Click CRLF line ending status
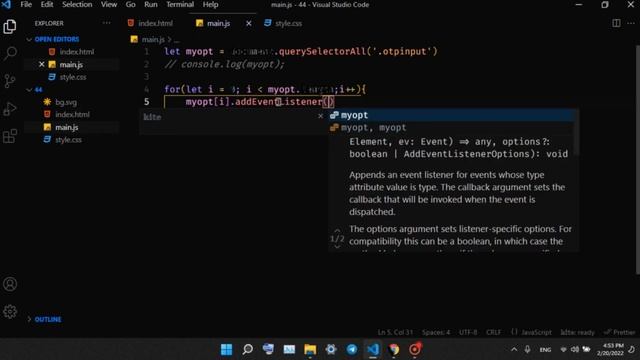Viewport: 640px width, 360px height. 493,332
